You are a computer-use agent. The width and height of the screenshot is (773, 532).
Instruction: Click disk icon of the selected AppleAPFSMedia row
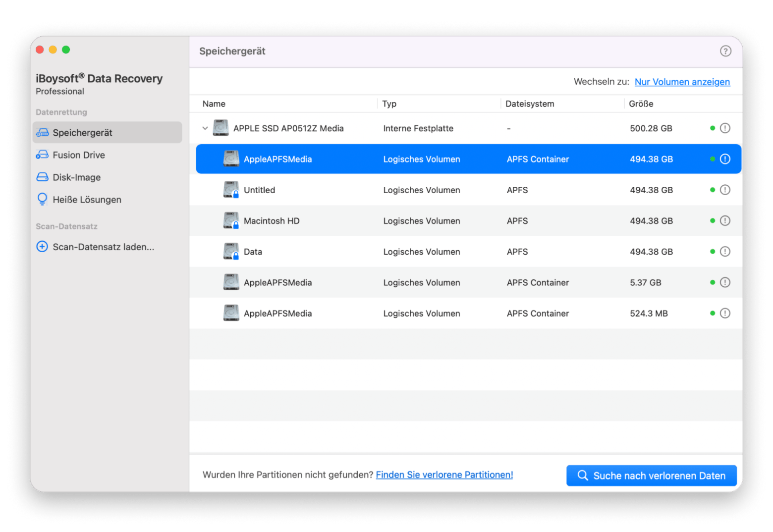click(x=231, y=159)
